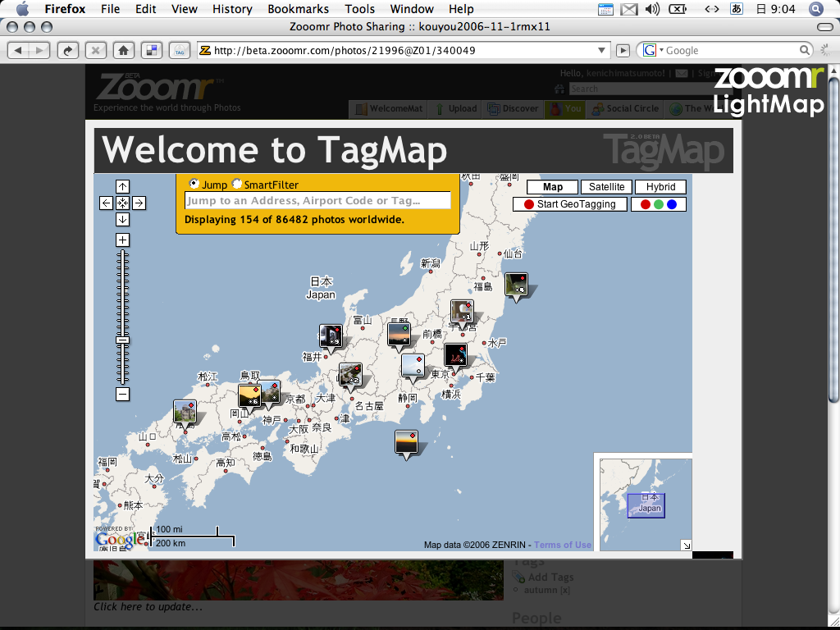Click the magnifier in the Google search box
The height and width of the screenshot is (630, 840).
(804, 50)
